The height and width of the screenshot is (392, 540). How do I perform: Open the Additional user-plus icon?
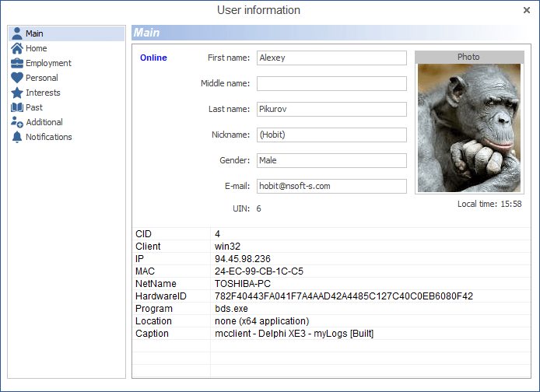click(17, 122)
